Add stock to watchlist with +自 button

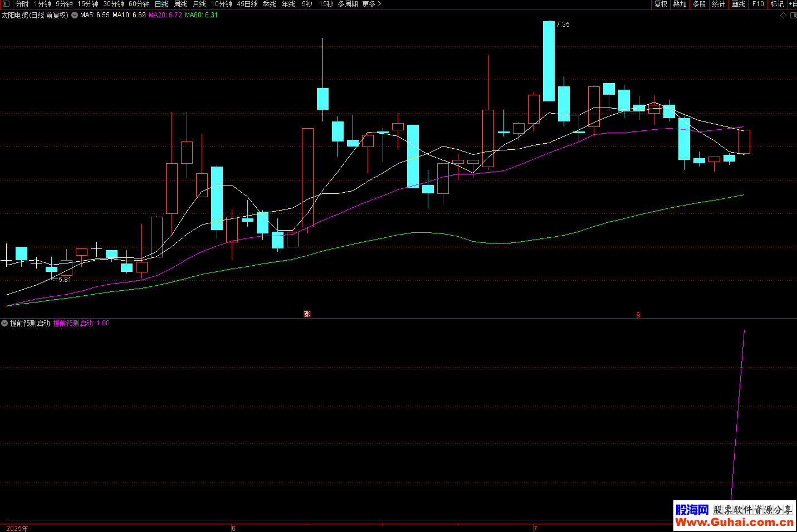[x=793, y=4]
